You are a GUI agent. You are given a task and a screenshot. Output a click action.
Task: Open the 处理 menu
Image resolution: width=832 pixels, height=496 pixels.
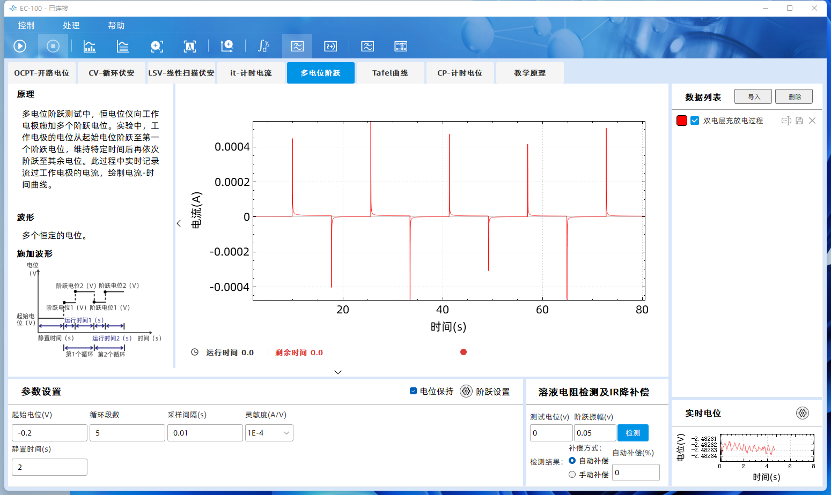[71, 24]
